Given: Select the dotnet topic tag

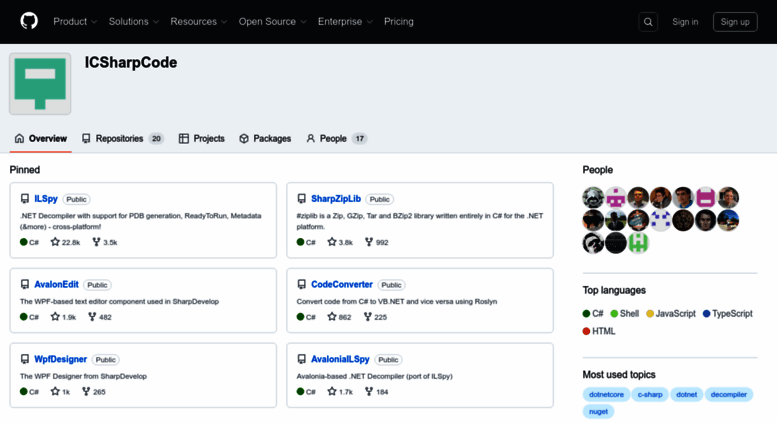Looking at the screenshot, I should coord(686,394).
